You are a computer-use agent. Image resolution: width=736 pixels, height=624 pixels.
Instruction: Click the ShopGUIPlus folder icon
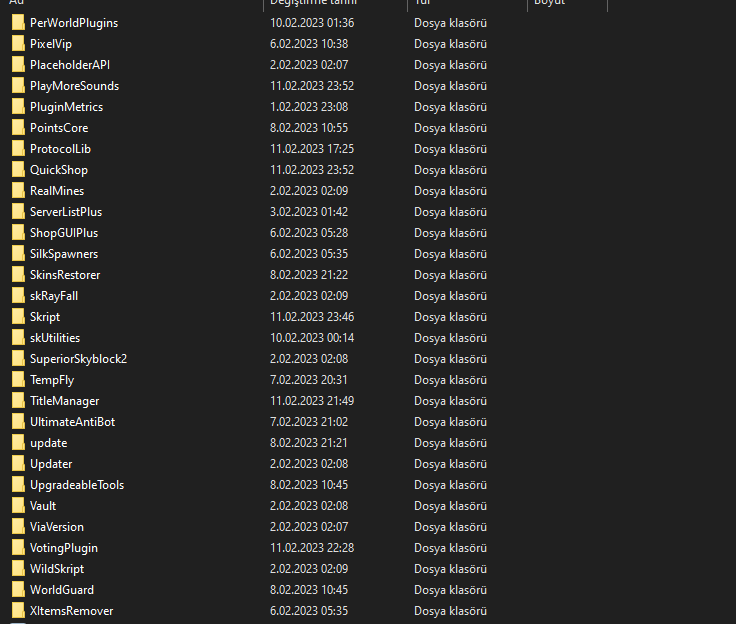pos(18,233)
